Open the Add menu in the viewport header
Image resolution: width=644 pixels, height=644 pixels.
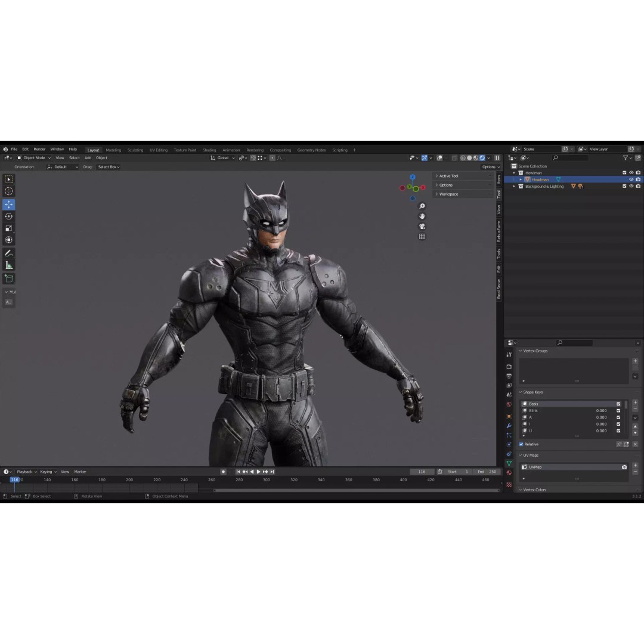(x=88, y=157)
